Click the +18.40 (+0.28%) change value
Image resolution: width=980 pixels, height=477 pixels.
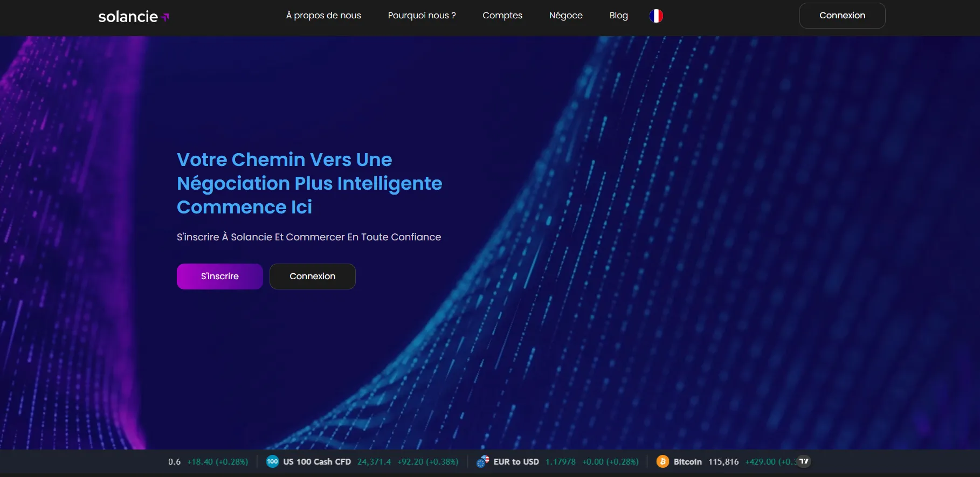coord(218,462)
